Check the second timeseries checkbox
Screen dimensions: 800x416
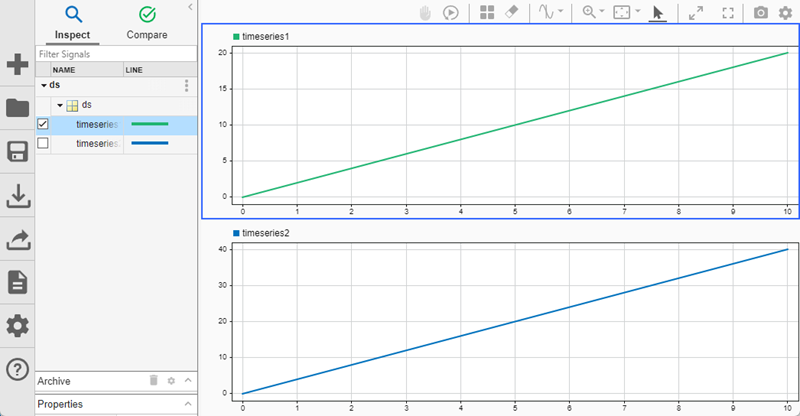pyautogui.click(x=43, y=143)
